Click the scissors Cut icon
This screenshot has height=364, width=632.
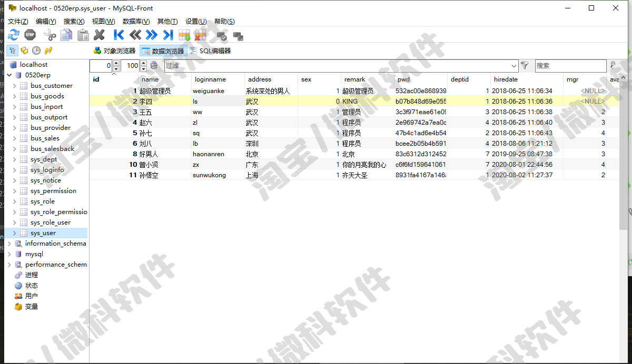[50, 35]
